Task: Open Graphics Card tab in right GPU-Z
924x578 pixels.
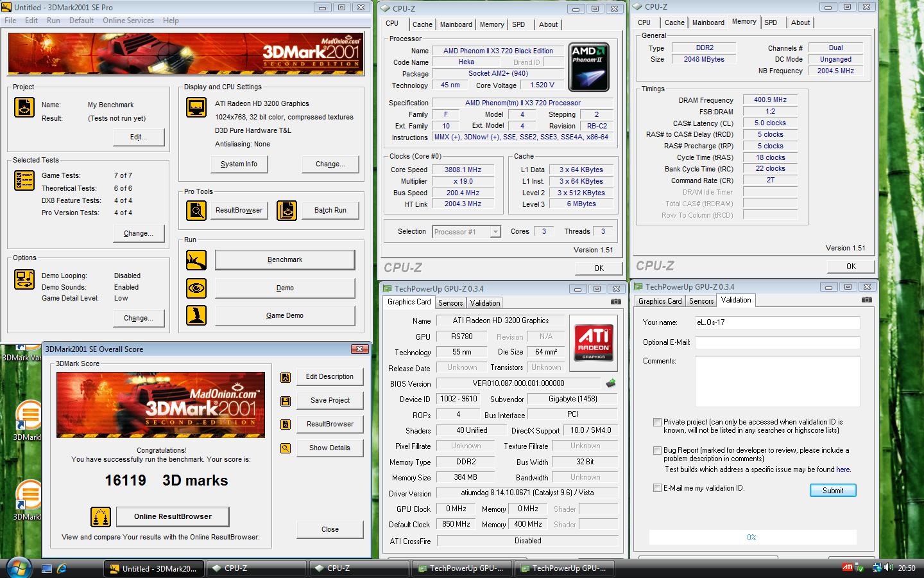Action: 660,301
